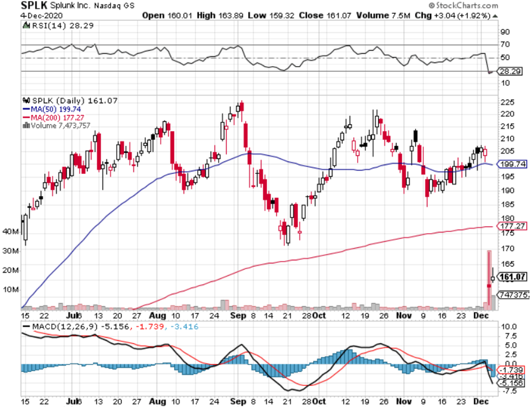This screenshot has height=407, width=532.
Task: Click the Open 160.01 value in header
Action: coord(167,15)
